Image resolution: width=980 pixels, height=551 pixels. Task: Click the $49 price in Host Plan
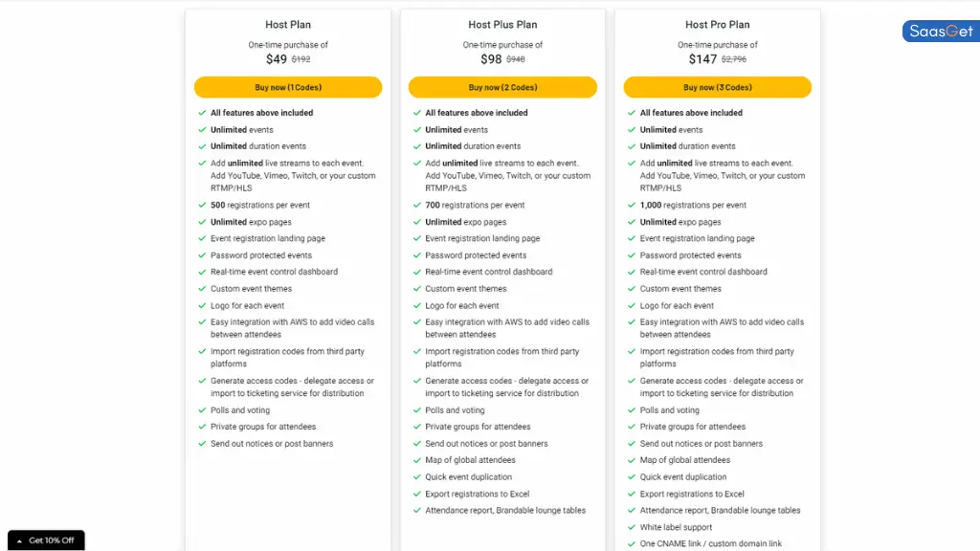coord(277,59)
